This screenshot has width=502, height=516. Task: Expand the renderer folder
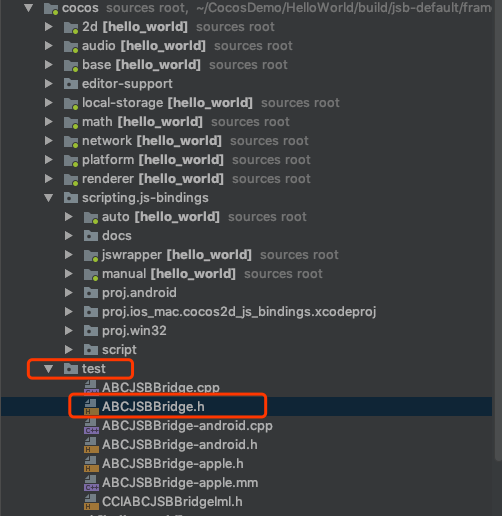point(49,179)
